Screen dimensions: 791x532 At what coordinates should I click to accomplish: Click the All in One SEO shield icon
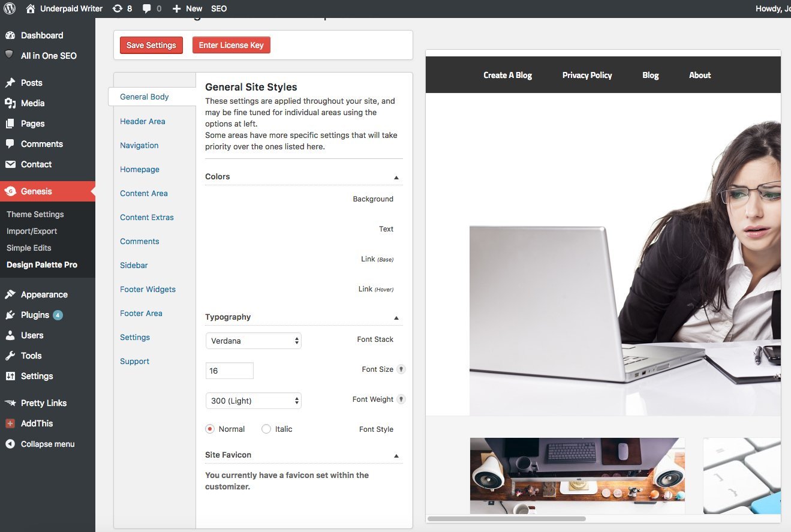10,55
